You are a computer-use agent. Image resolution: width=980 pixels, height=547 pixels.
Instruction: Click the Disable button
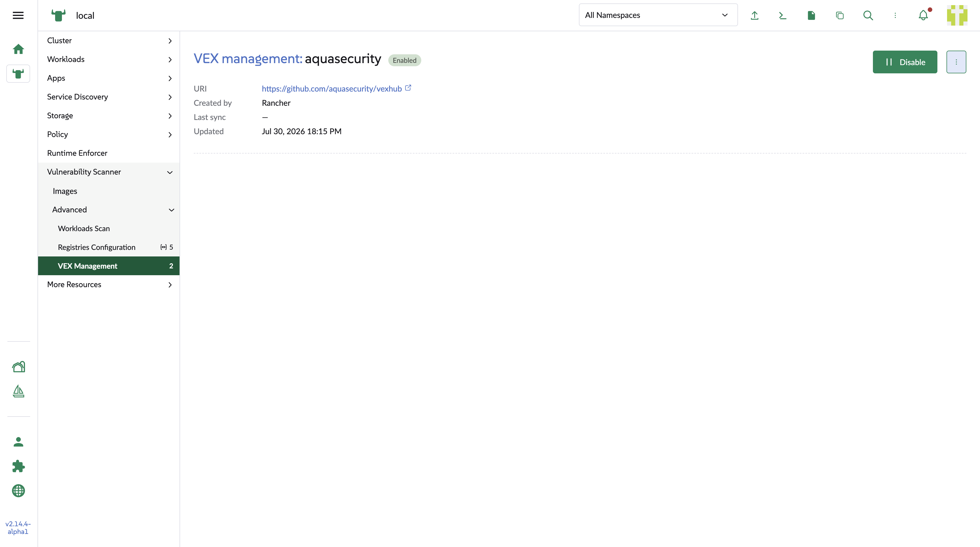(905, 62)
